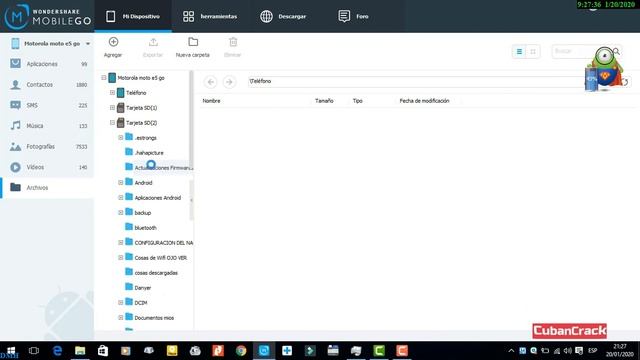Sort by Fecha de modificación column

click(x=424, y=101)
